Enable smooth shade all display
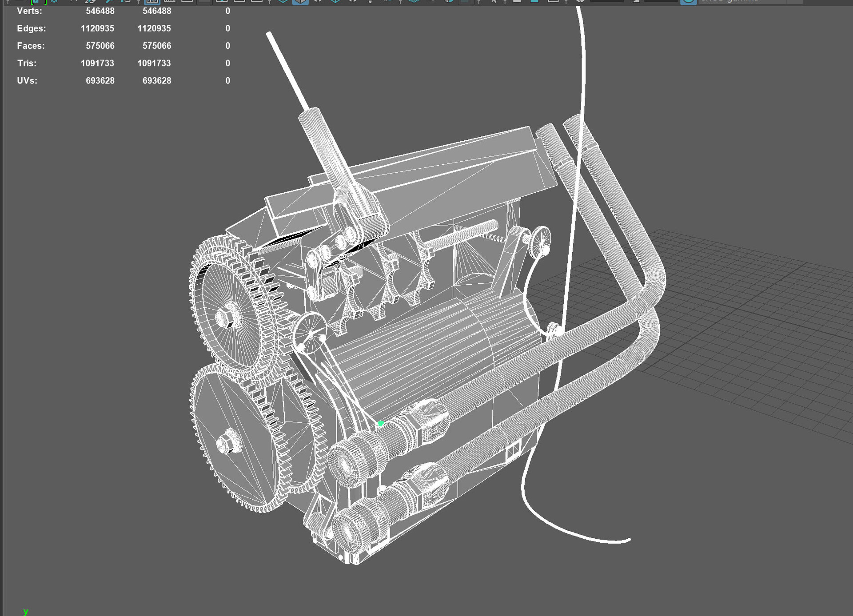Image resolution: width=853 pixels, height=616 pixels. [300, 2]
